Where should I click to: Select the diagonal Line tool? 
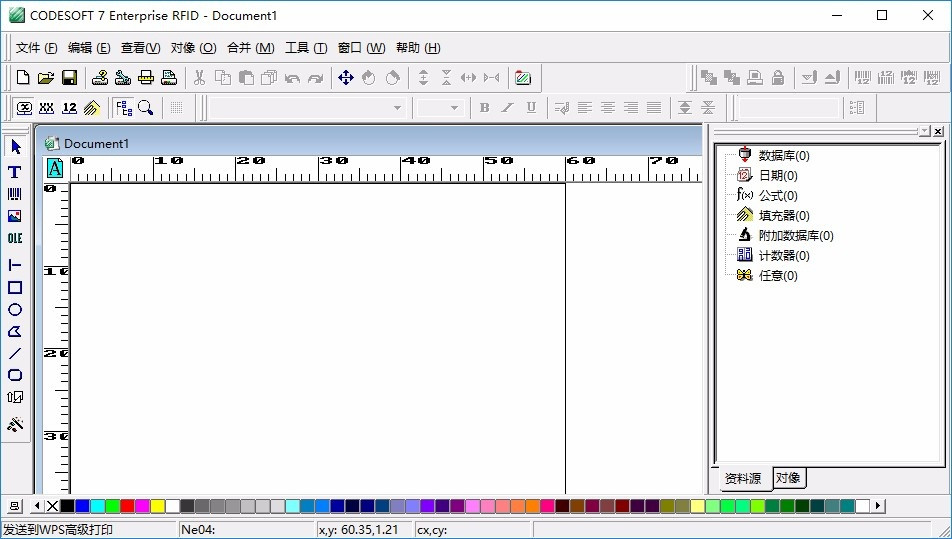tap(15, 353)
